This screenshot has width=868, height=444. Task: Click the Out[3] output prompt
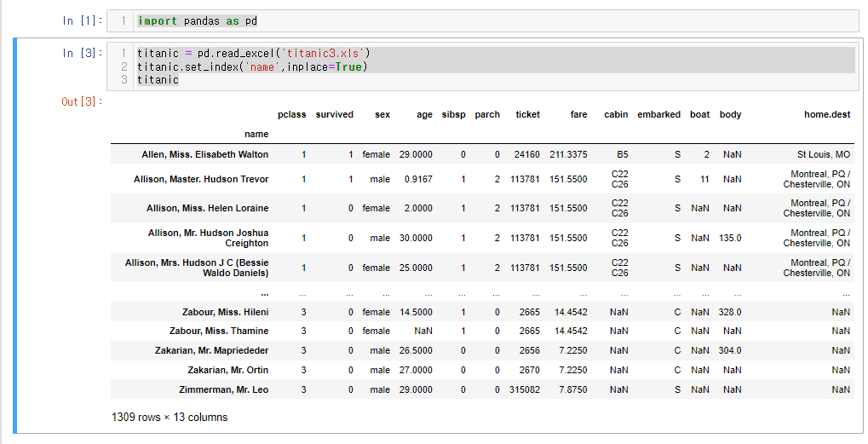click(82, 101)
